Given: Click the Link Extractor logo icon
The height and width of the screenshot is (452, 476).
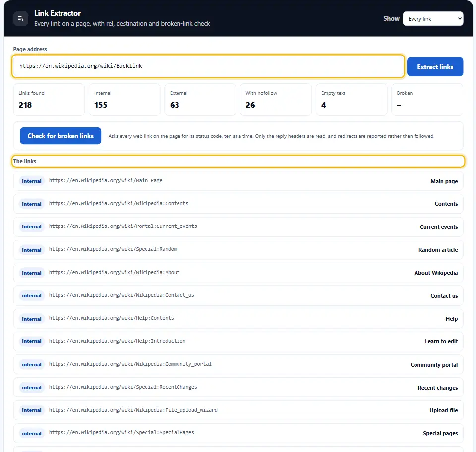Looking at the screenshot, I should coord(21,18).
